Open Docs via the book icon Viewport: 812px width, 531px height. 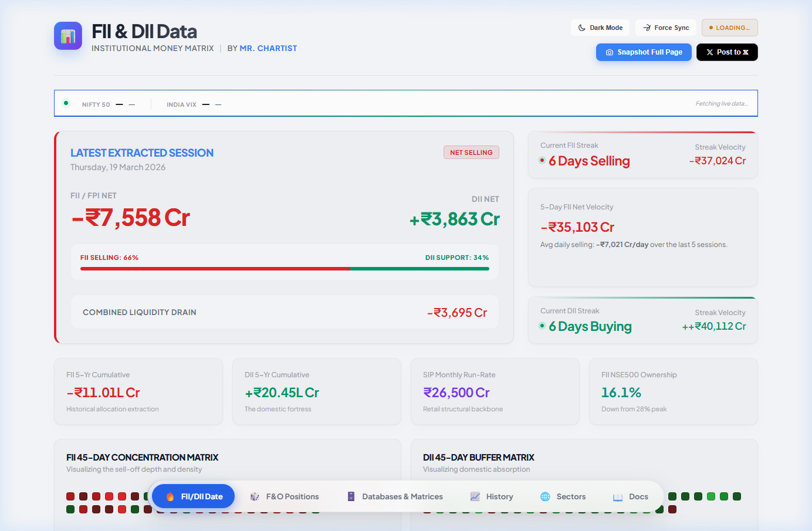pyautogui.click(x=617, y=496)
